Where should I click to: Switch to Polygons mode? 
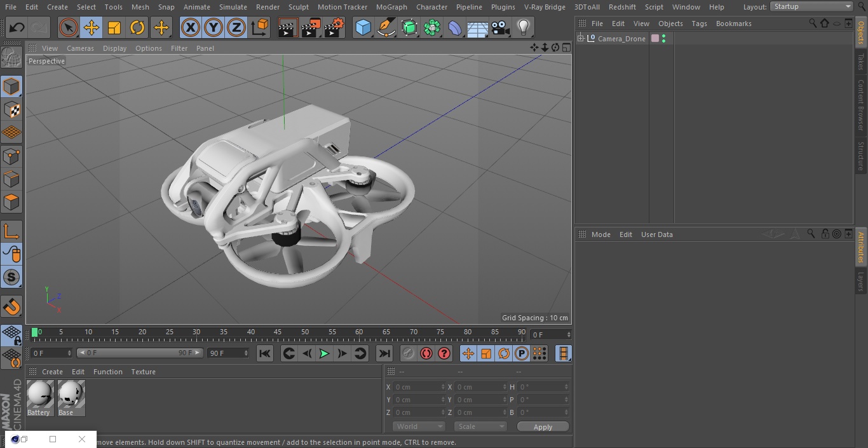[x=11, y=202]
